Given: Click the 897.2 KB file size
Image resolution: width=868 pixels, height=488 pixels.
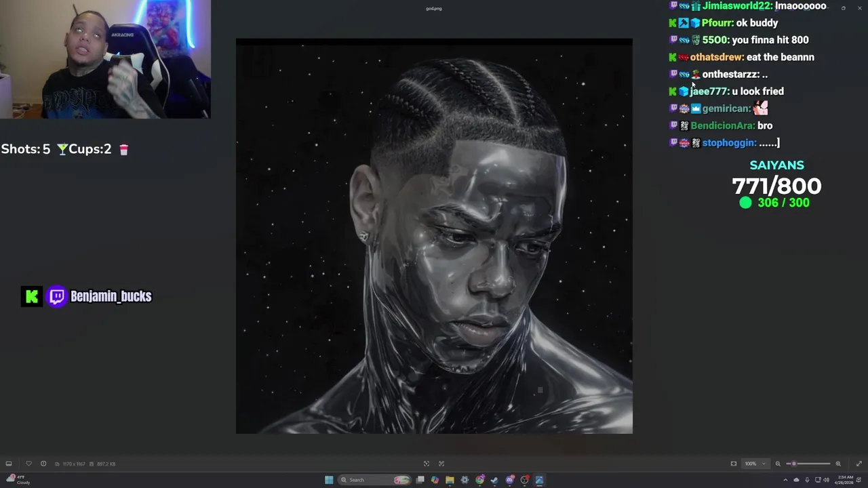Looking at the screenshot, I should click(105, 464).
